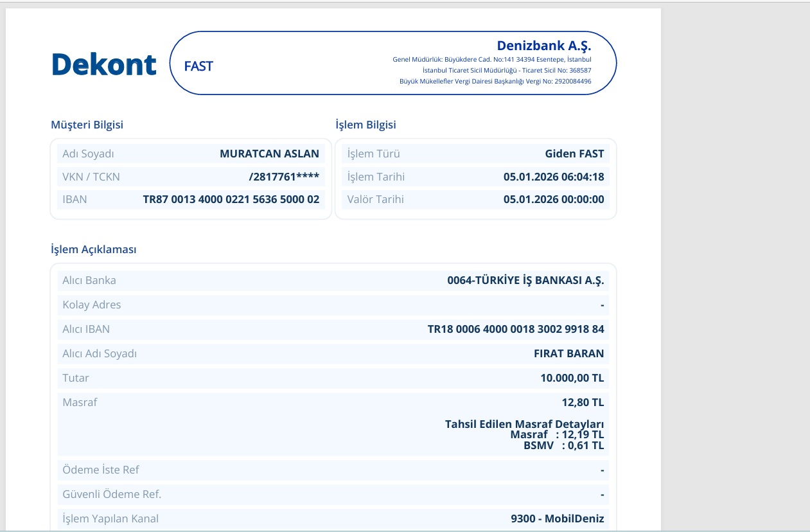
Task: Click the Tutar label
Action: (x=76, y=378)
